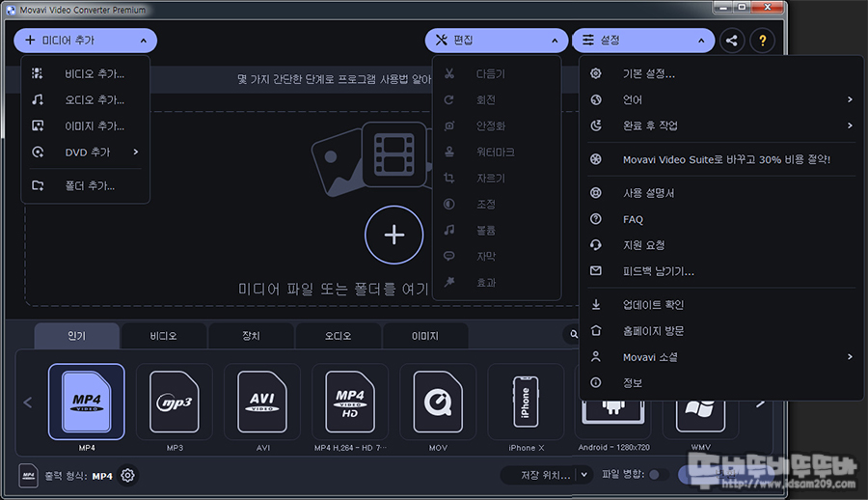This screenshot has height=500, width=868.
Task: Switch to the 오디오 audio tab
Action: click(x=339, y=336)
